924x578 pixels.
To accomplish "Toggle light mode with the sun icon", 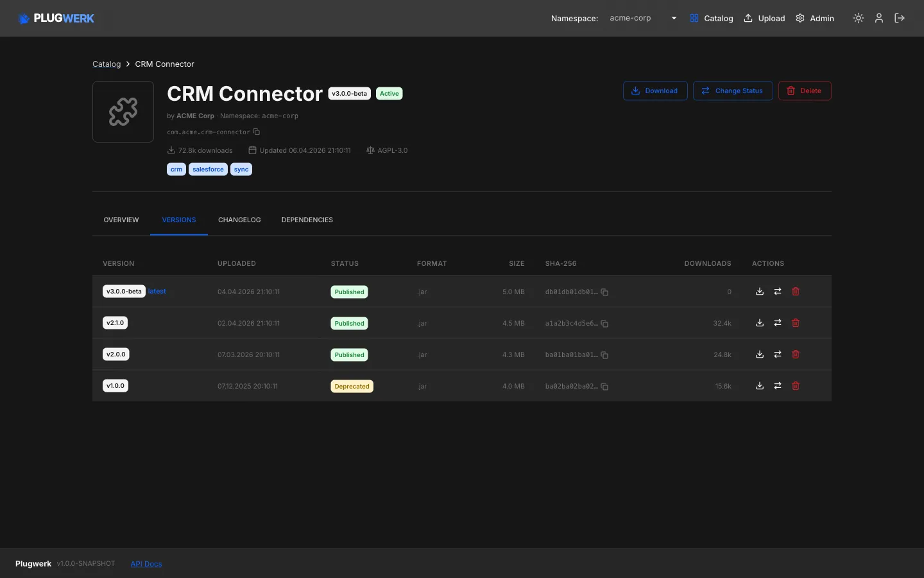I will point(858,18).
